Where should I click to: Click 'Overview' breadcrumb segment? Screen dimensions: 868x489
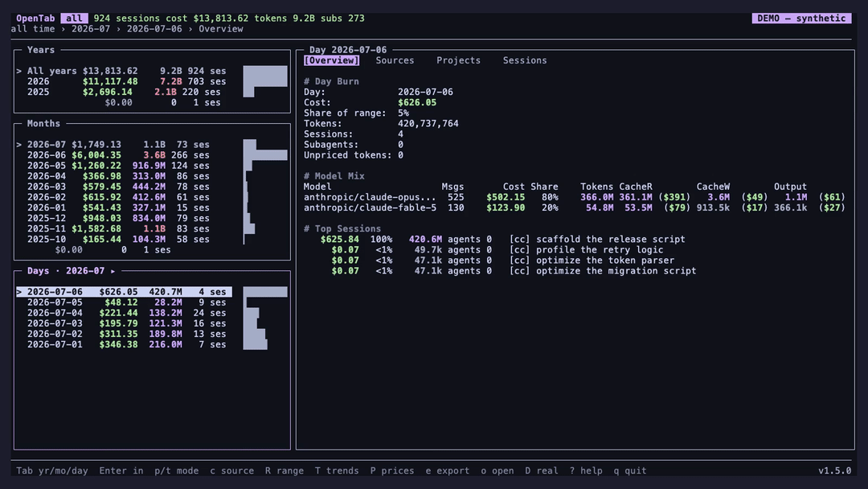pyautogui.click(x=221, y=29)
